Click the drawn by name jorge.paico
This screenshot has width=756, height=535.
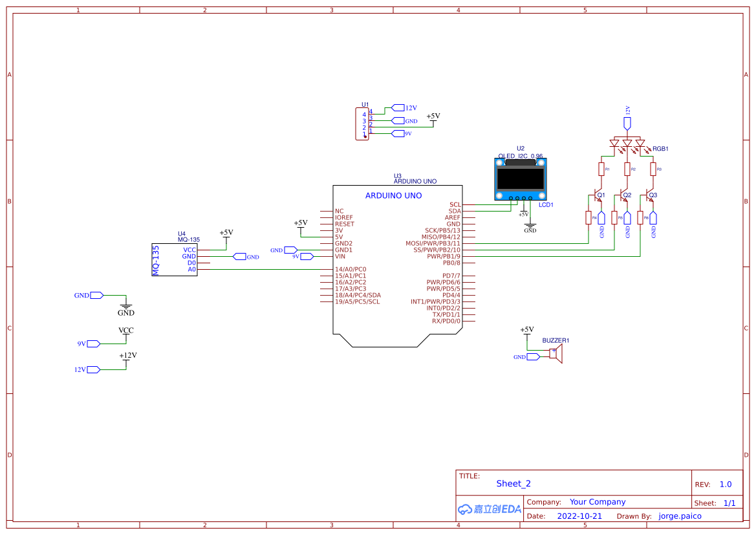pos(679,516)
